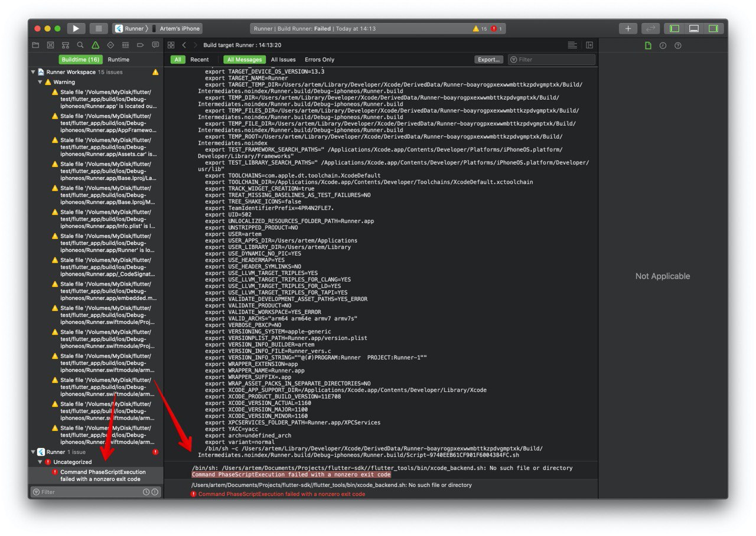Open the Report navigator speech-bubble icon

point(155,45)
